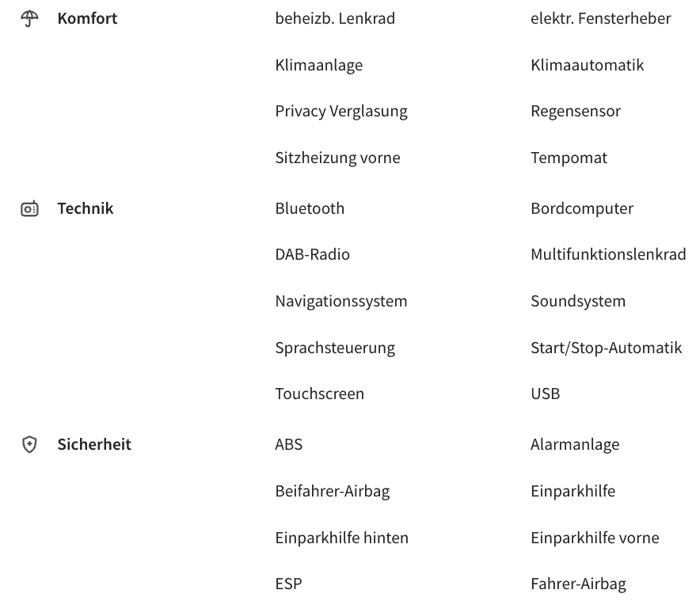700x605 pixels.
Task: Click the Sitzheizung vorne item
Action: pos(337,158)
